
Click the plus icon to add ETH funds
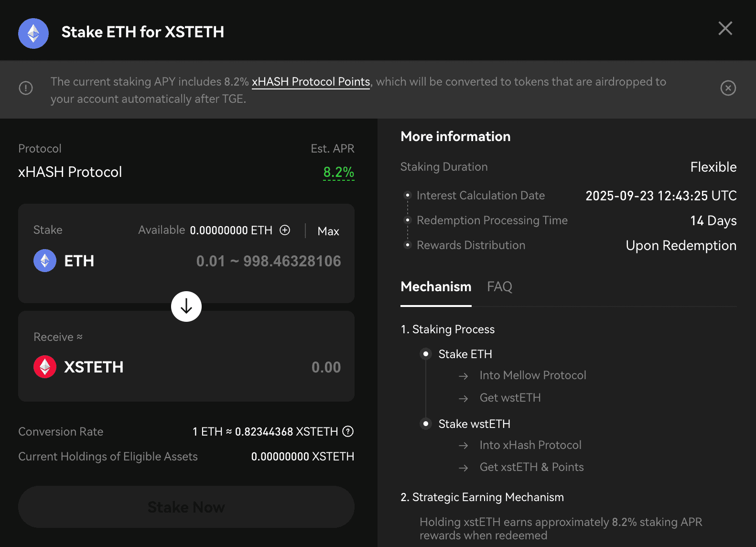[x=285, y=230]
